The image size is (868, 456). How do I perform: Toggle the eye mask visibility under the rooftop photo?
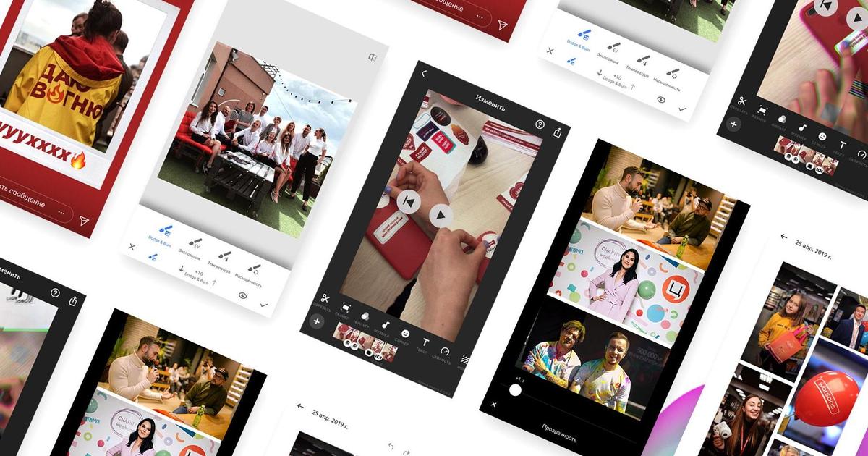pos(243,295)
